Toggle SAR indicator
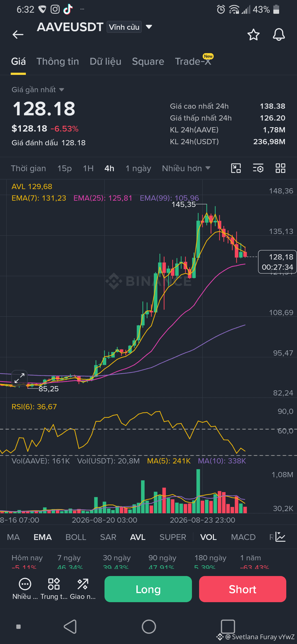The width and height of the screenshot is (297, 644). coord(108,537)
